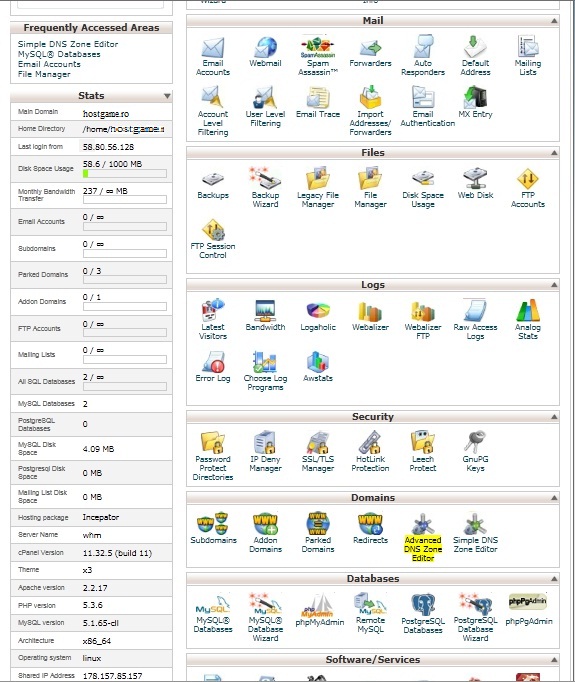Open MX Entry
575x682 pixels.
pos(475,103)
